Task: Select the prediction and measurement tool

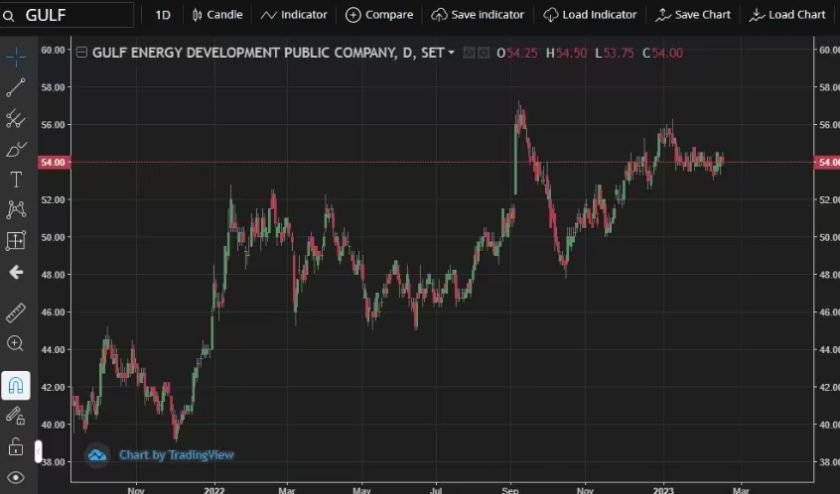Action: (16, 241)
